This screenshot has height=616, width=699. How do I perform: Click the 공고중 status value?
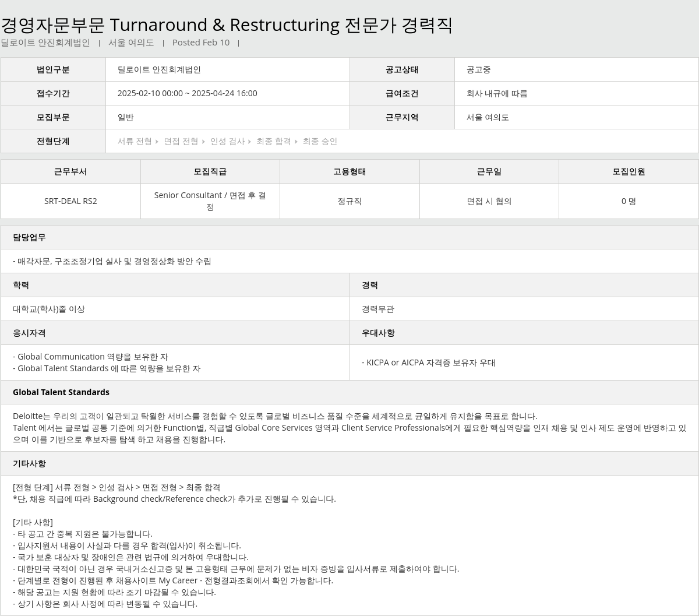coord(478,69)
